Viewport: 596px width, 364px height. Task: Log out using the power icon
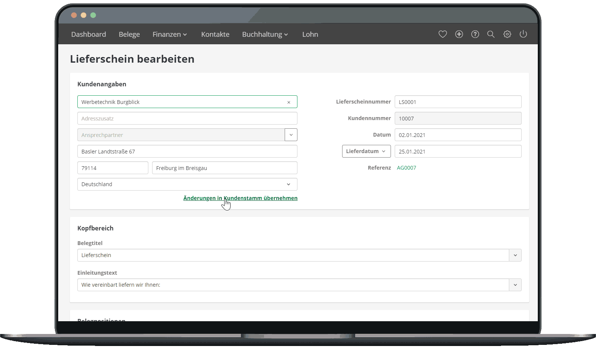point(523,34)
